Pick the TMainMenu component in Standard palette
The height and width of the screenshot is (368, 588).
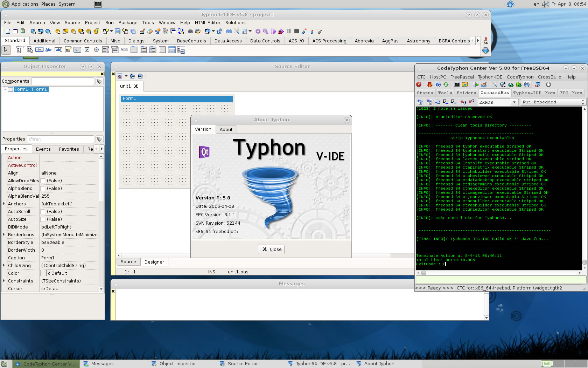(20, 50)
